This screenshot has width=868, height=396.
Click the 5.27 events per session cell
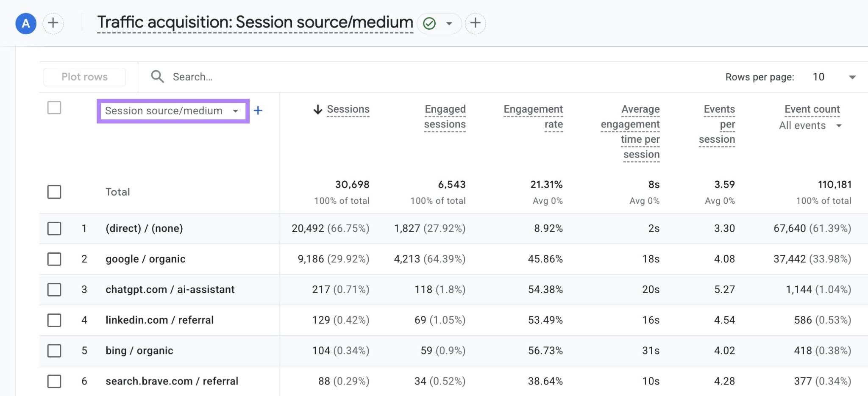[724, 289]
